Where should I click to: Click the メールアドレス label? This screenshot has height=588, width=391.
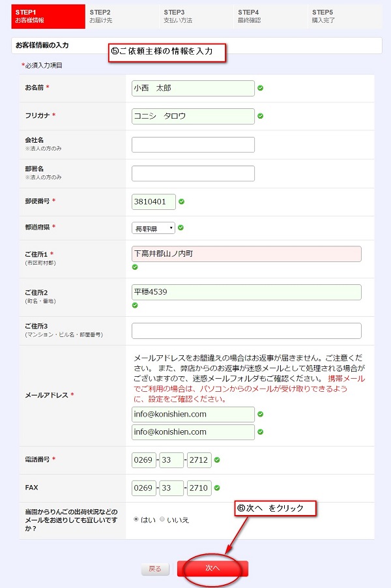(46, 395)
